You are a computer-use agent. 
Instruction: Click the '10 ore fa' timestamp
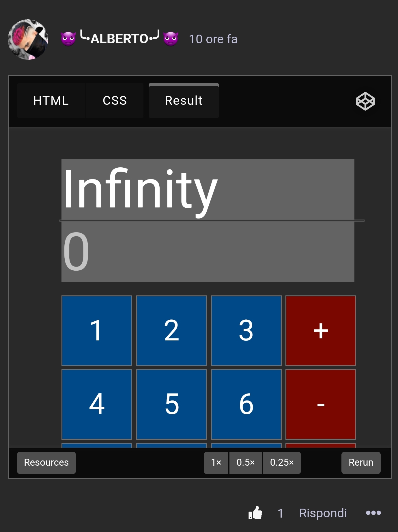point(213,39)
